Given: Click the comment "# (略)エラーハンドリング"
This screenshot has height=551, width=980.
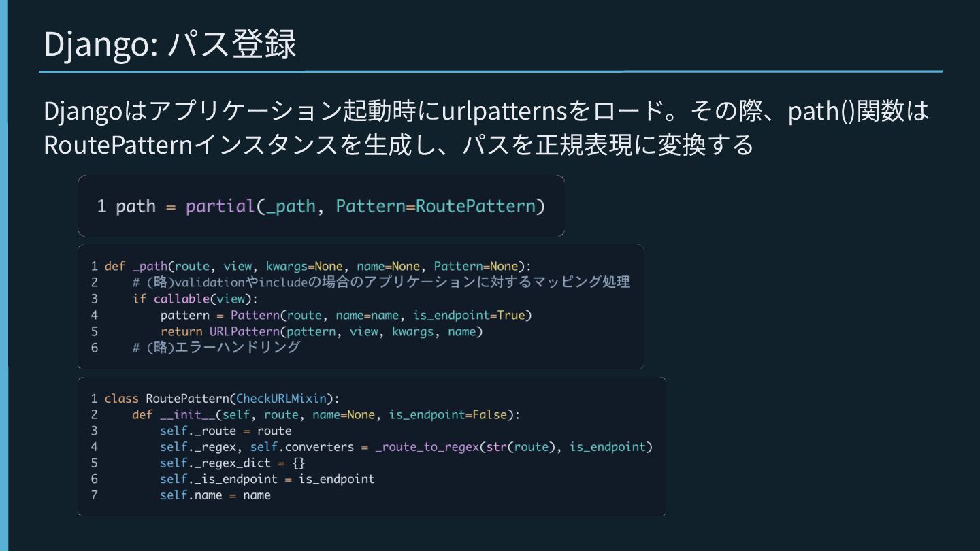Looking at the screenshot, I should (x=216, y=348).
